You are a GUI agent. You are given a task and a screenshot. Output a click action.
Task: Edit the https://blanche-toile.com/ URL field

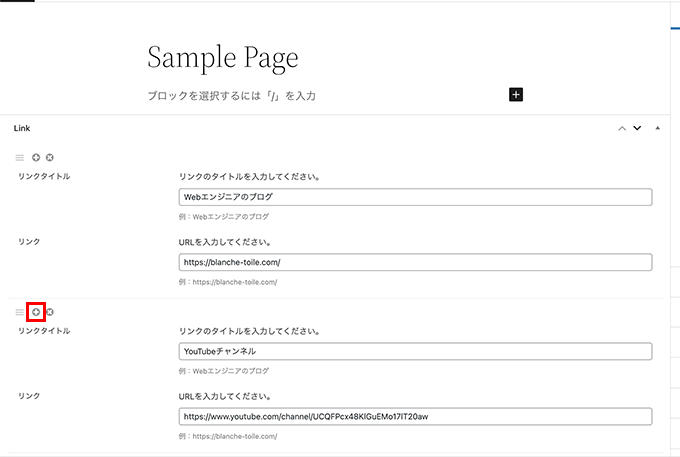[415, 262]
